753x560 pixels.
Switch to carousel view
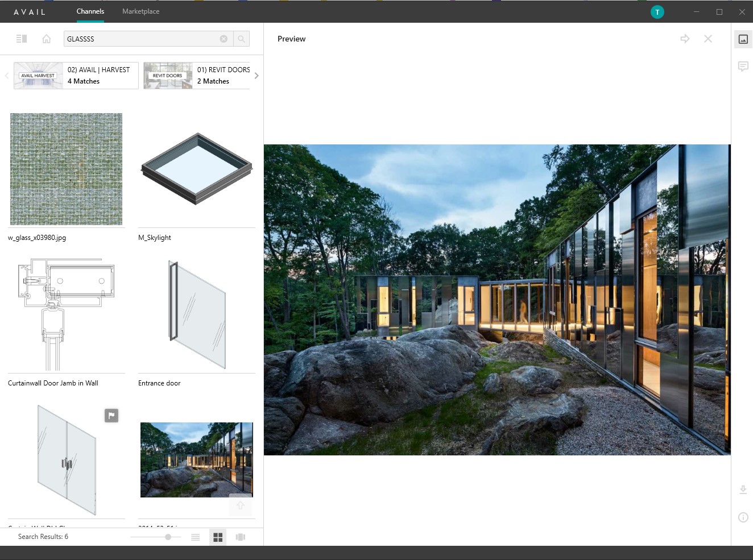[240, 536]
